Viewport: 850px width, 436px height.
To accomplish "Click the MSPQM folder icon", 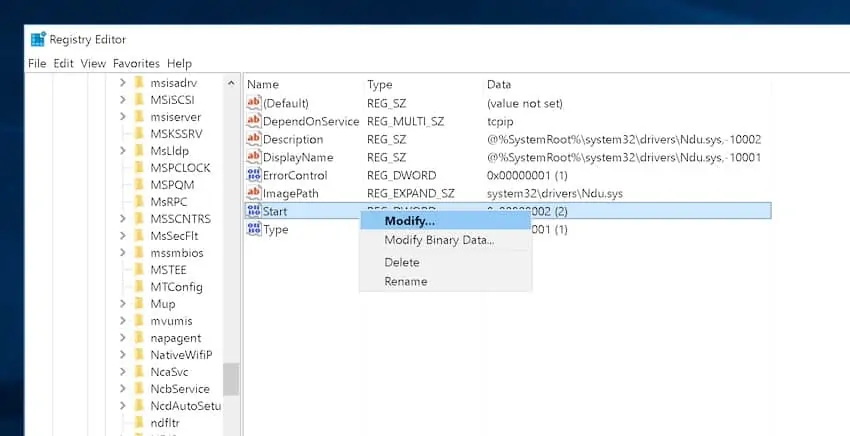I will [x=139, y=184].
